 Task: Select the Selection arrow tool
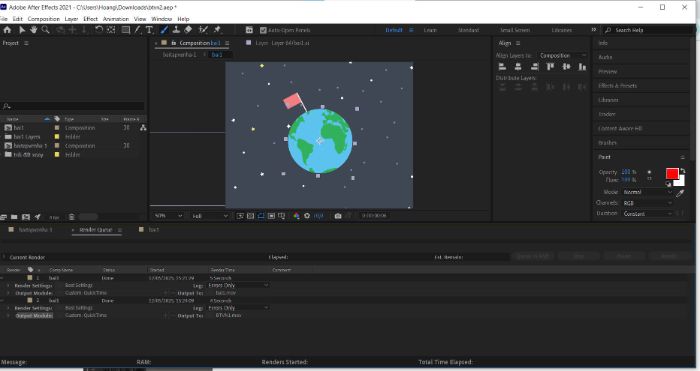tap(21, 30)
